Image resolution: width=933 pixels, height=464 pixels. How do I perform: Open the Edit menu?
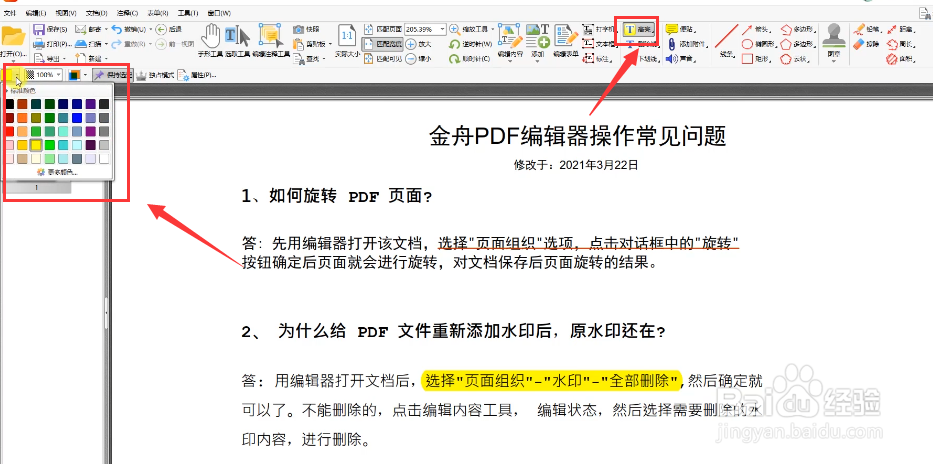click(x=36, y=13)
